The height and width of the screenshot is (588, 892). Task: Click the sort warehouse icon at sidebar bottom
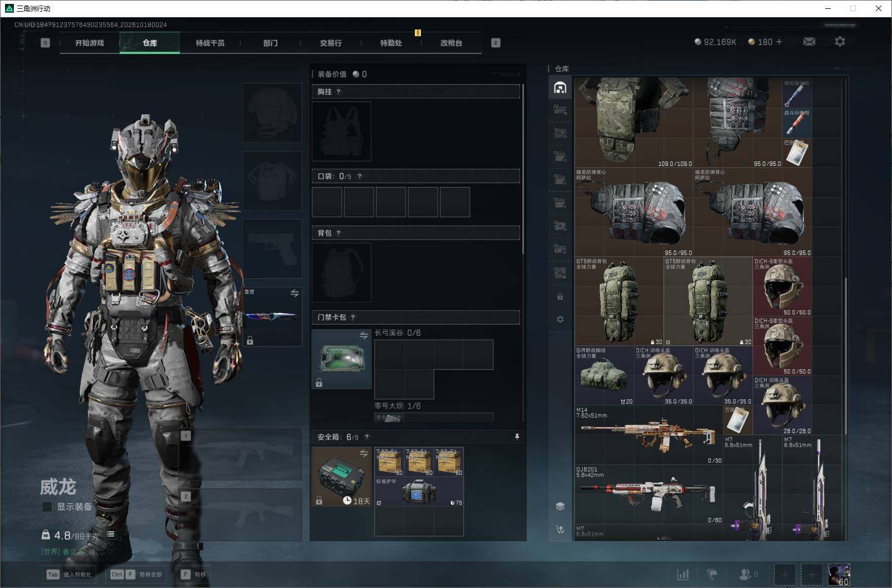pos(560,530)
